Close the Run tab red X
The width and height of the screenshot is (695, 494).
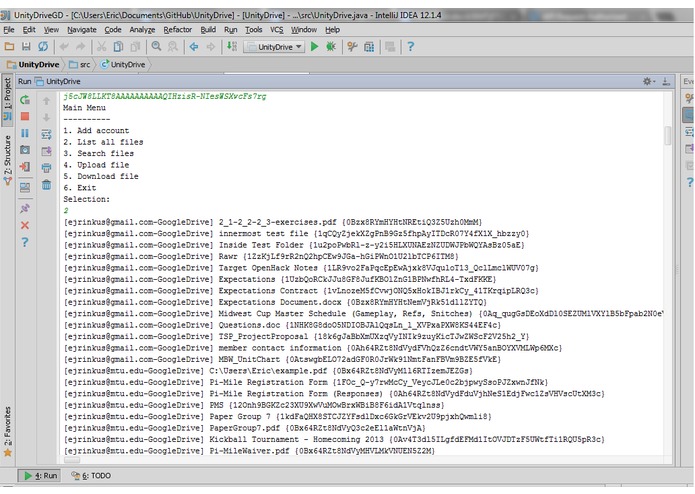point(25,226)
